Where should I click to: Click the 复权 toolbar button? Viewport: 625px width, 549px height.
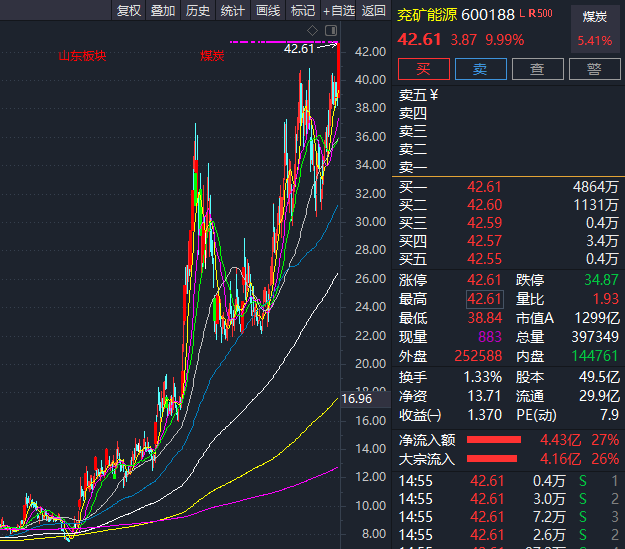(x=128, y=11)
